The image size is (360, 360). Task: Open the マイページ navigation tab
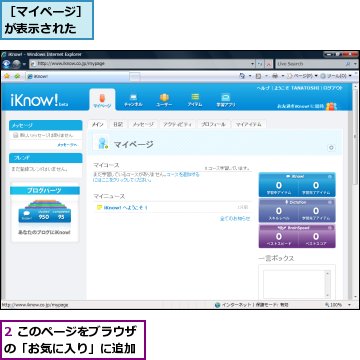coord(102,100)
